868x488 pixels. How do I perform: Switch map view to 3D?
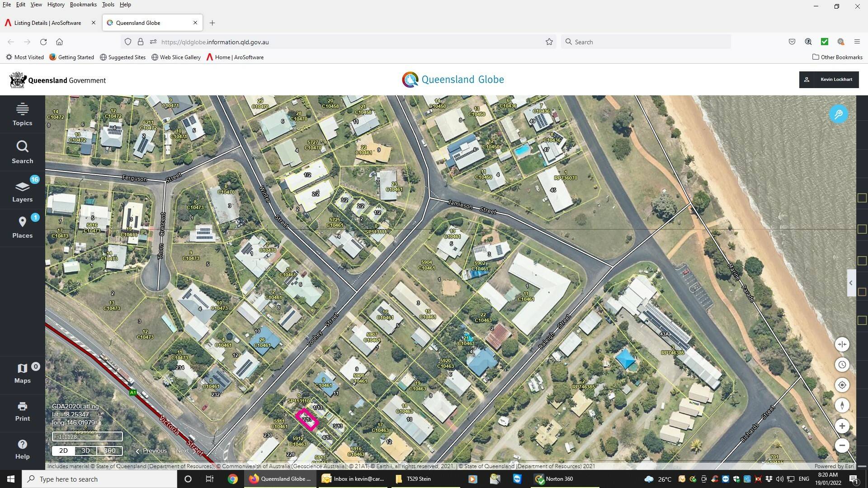(x=85, y=450)
